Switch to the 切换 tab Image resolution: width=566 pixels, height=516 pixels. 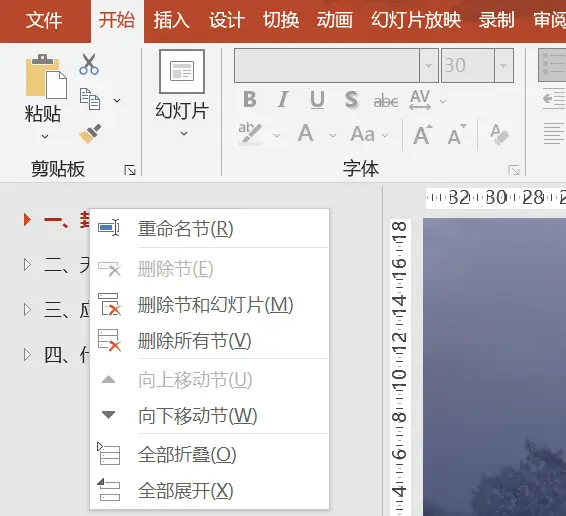pos(281,20)
